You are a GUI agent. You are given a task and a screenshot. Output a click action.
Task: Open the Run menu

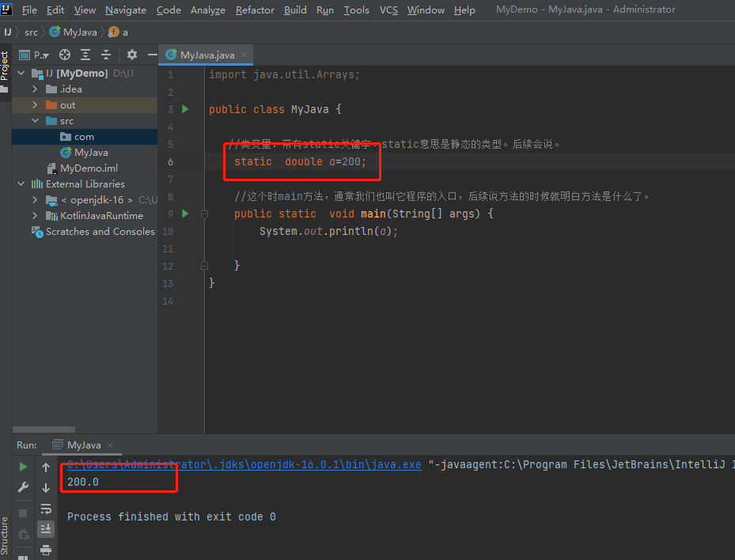pos(325,9)
